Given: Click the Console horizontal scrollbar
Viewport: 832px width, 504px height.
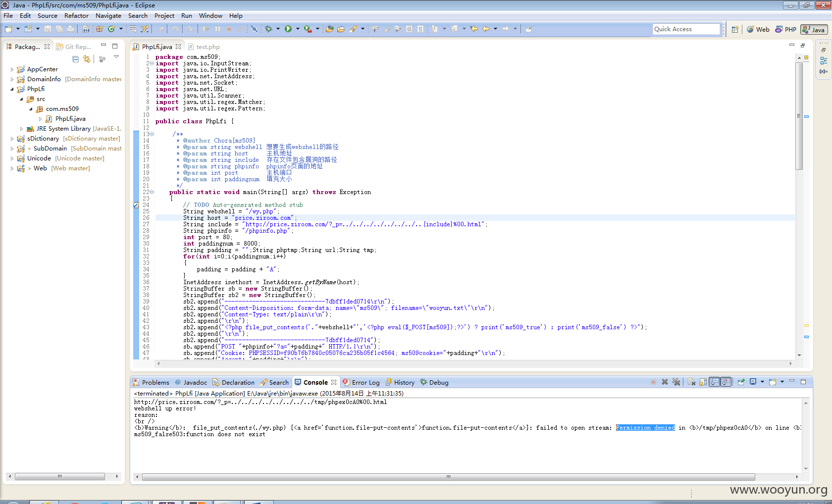Looking at the screenshot, I should pyautogui.click(x=448, y=477).
